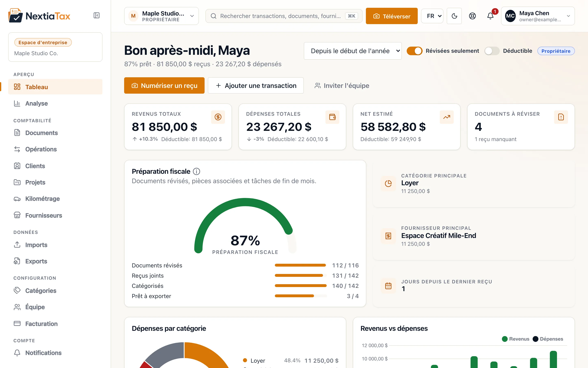The height and width of the screenshot is (368, 588).
Task: Click Numériser un reçu
Action: tap(164, 85)
